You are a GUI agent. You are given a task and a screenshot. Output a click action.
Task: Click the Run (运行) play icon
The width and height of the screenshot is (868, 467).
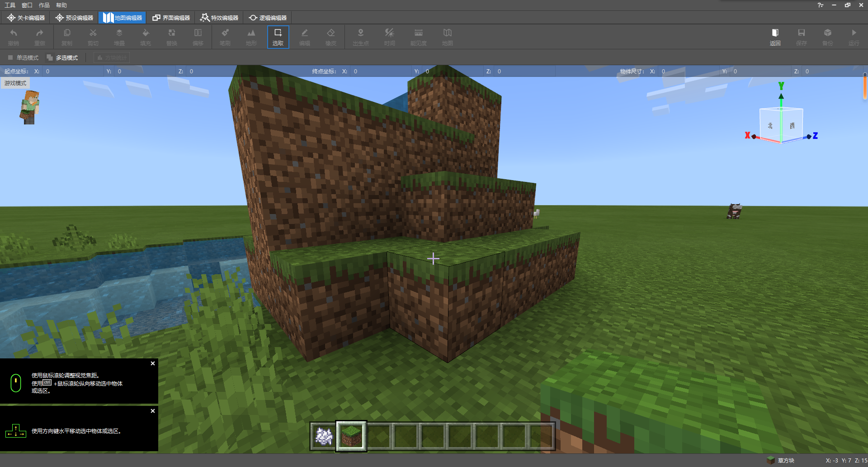click(x=854, y=37)
